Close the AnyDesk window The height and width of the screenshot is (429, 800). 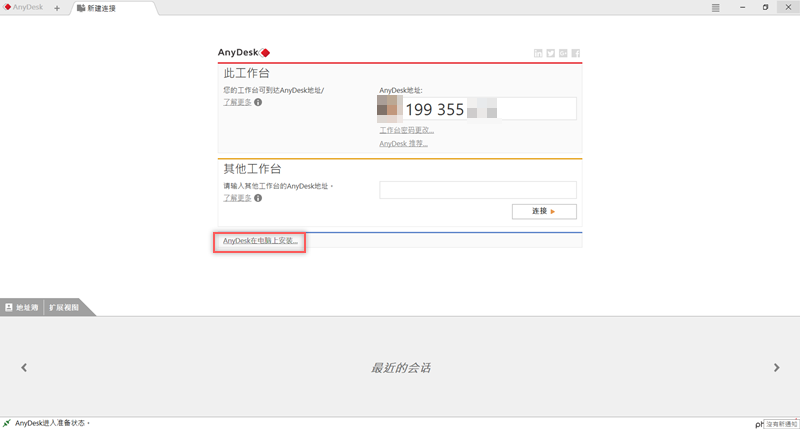[x=788, y=7]
